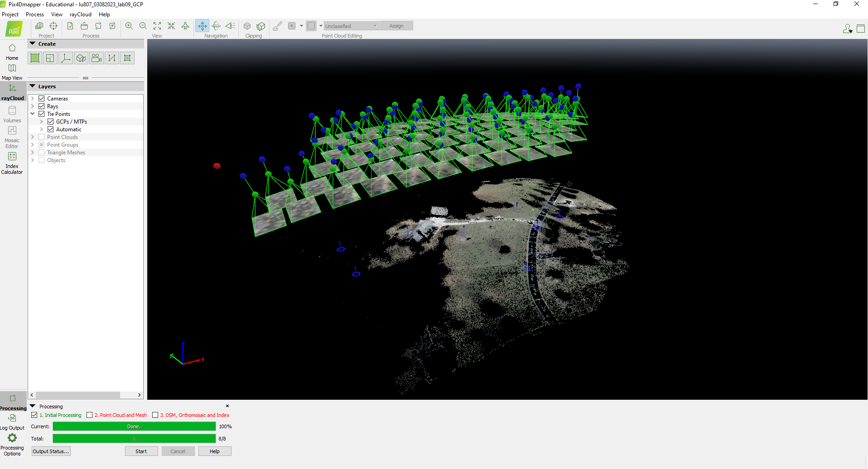
Task: Collapse the Tie Points tree node
Action: click(x=33, y=114)
